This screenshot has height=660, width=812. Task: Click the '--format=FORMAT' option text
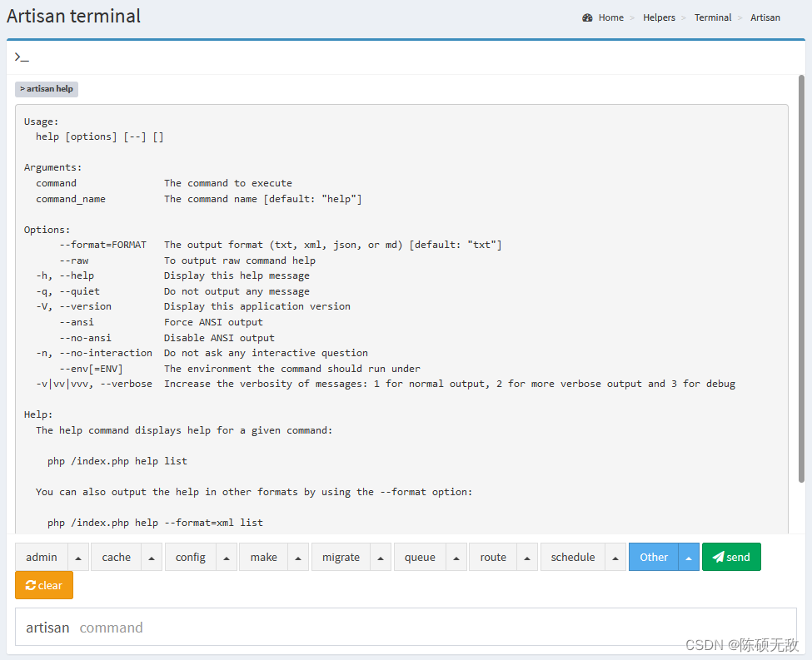[x=103, y=245]
